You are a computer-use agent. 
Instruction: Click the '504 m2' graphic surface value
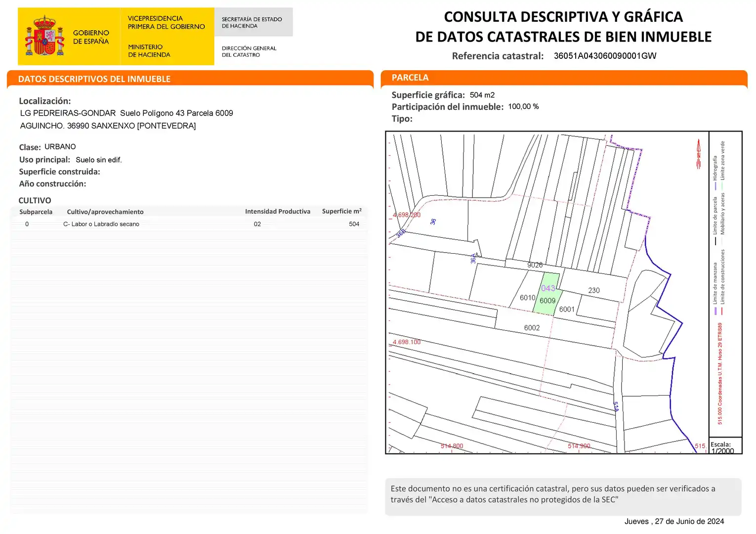click(482, 95)
